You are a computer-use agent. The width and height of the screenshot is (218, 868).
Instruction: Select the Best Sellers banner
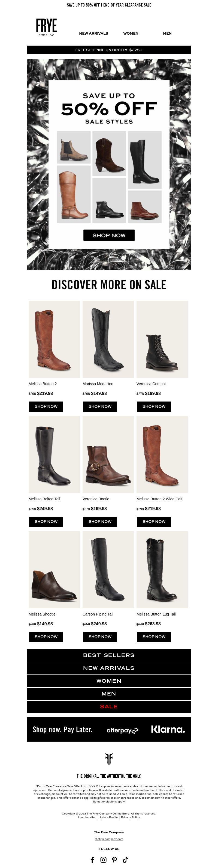109,655
